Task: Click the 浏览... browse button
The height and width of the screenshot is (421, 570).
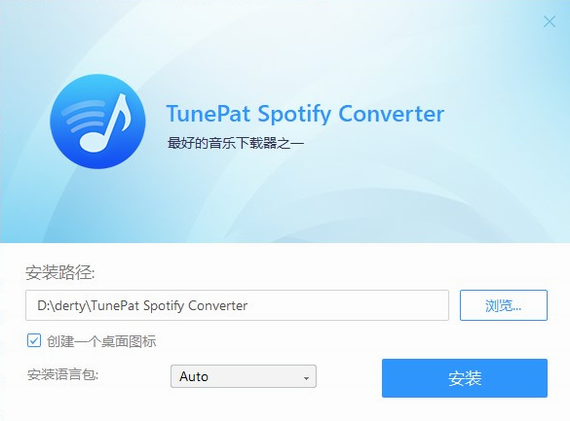Action: pyautogui.click(x=503, y=305)
